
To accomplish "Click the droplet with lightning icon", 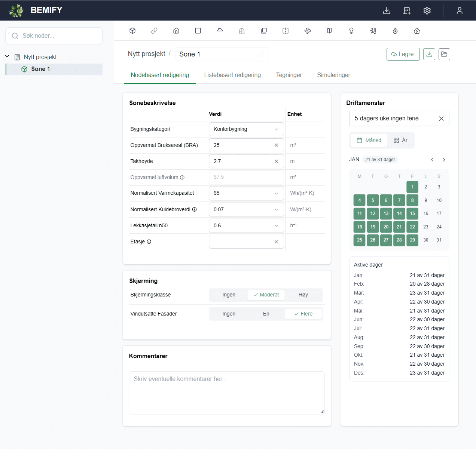I will click(x=395, y=31).
